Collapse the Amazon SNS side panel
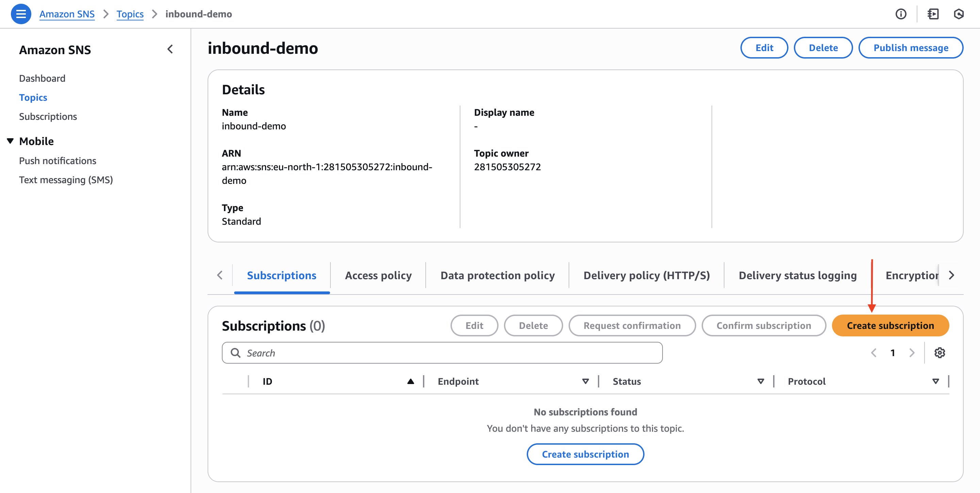Screen dimensions: 980x493 pyautogui.click(x=170, y=49)
